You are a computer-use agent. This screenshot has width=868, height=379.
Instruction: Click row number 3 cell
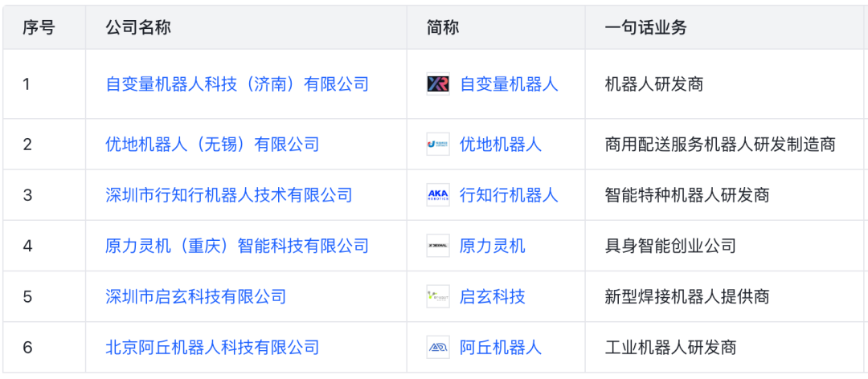[44, 195]
